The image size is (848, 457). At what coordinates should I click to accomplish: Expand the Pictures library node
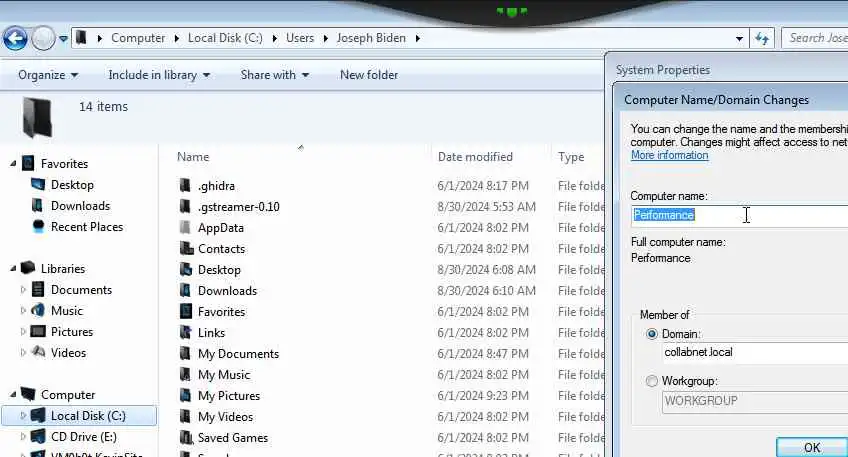click(x=23, y=332)
